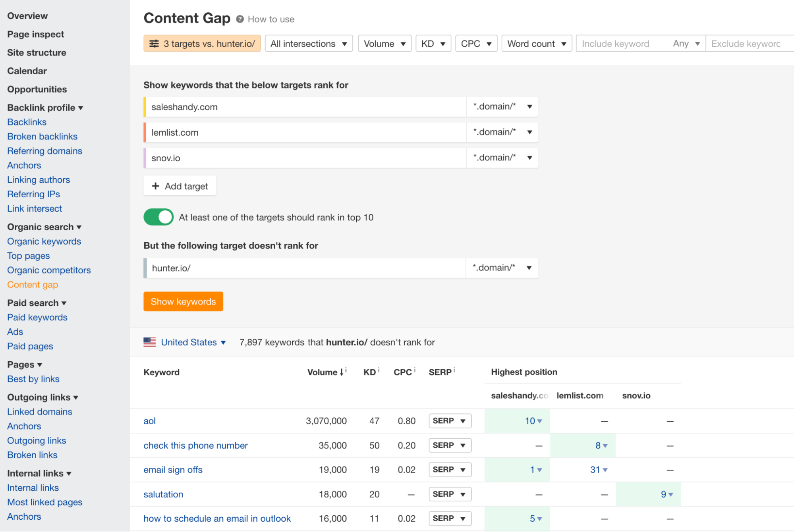794x532 pixels.
Task: Open SERP dropdown for email sign offs
Action: click(450, 470)
